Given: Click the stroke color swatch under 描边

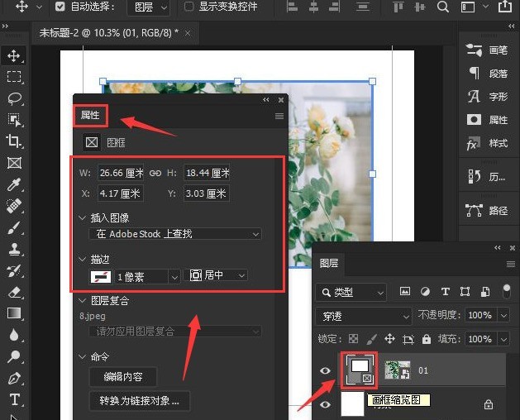Looking at the screenshot, I should pyautogui.click(x=102, y=275).
